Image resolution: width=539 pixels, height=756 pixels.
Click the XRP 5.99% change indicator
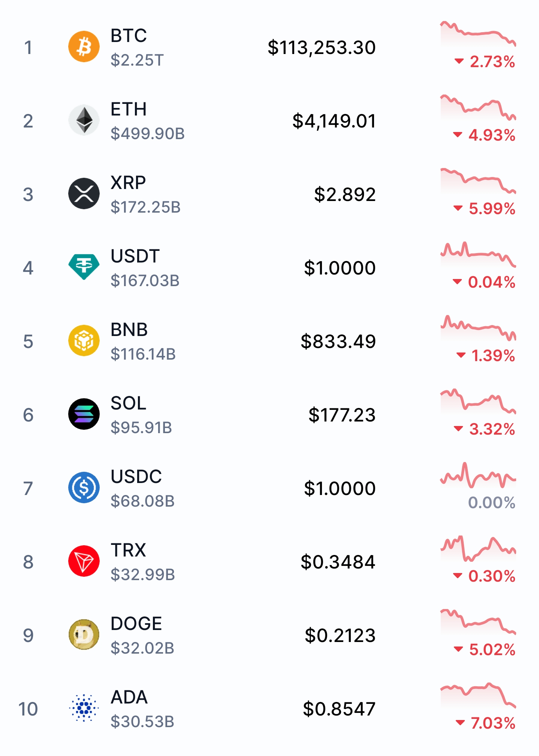coord(484,208)
